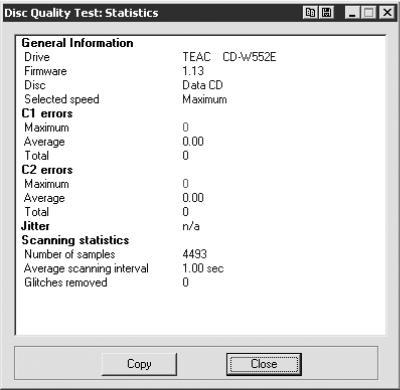Select the General Information heading
Screen dimensions: 400x390
[77, 43]
